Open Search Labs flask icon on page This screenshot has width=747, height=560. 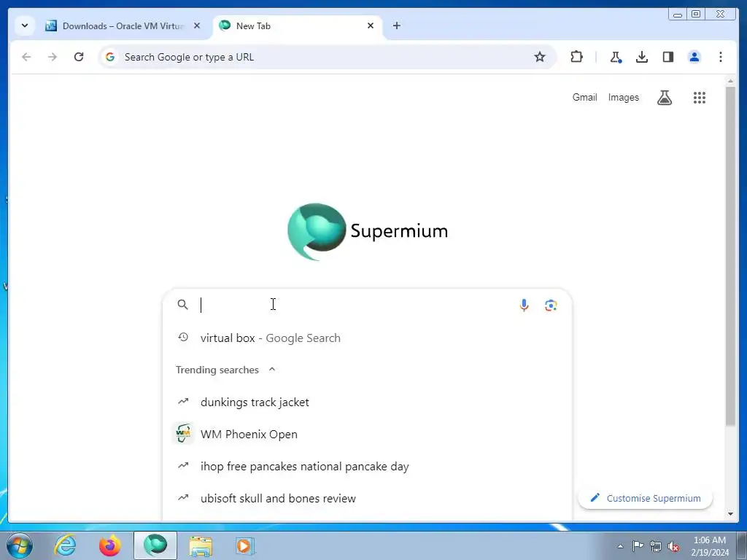[665, 98]
